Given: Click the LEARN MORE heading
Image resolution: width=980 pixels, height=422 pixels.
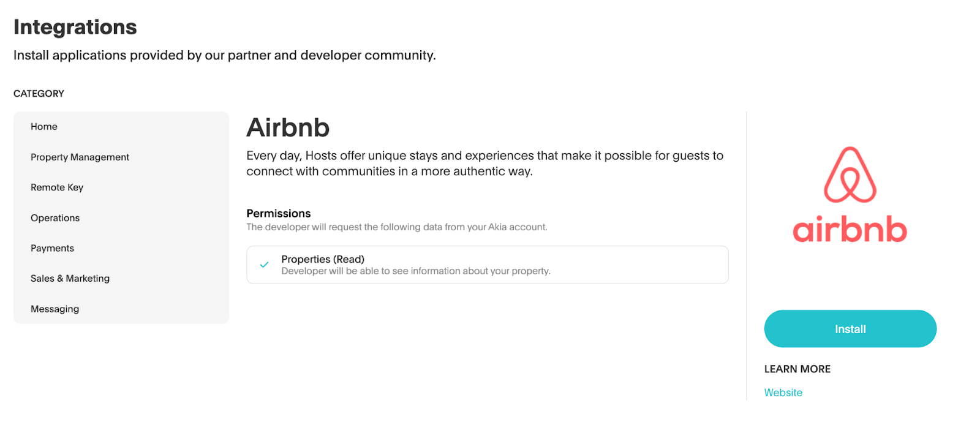Looking at the screenshot, I should [x=797, y=369].
